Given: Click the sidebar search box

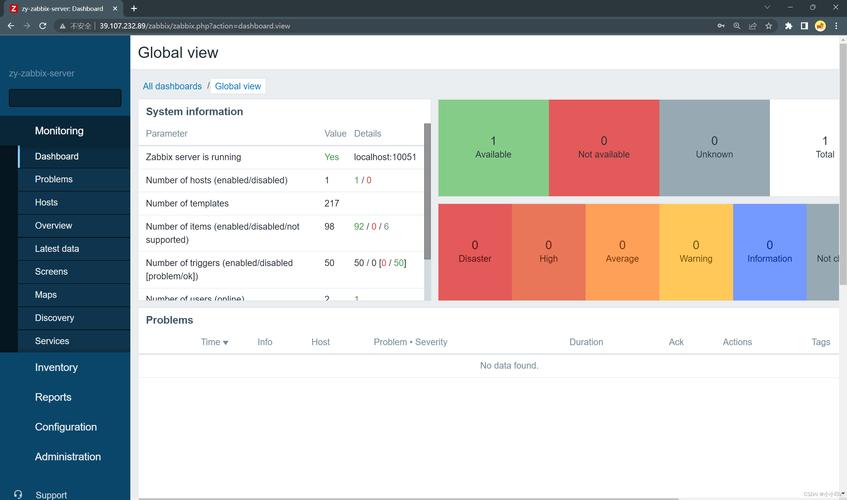Looking at the screenshot, I should click(65, 98).
